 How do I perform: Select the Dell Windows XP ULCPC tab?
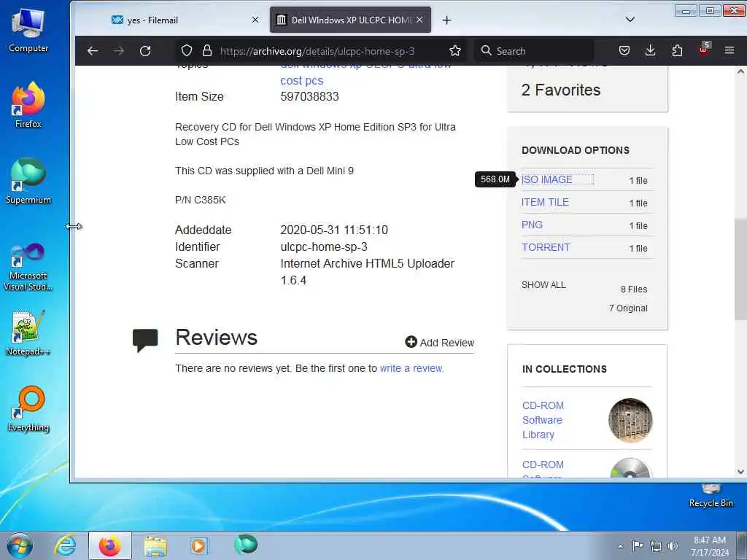pyautogui.click(x=350, y=20)
